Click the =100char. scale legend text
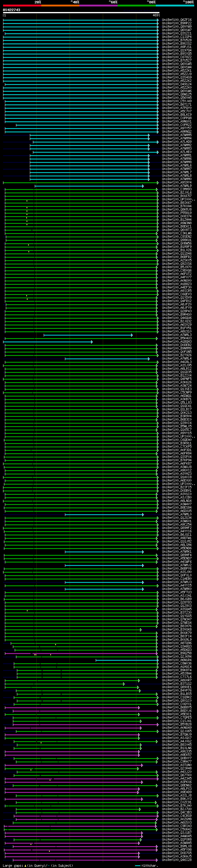This screenshot has width=197, height=868. tap(150, 866)
